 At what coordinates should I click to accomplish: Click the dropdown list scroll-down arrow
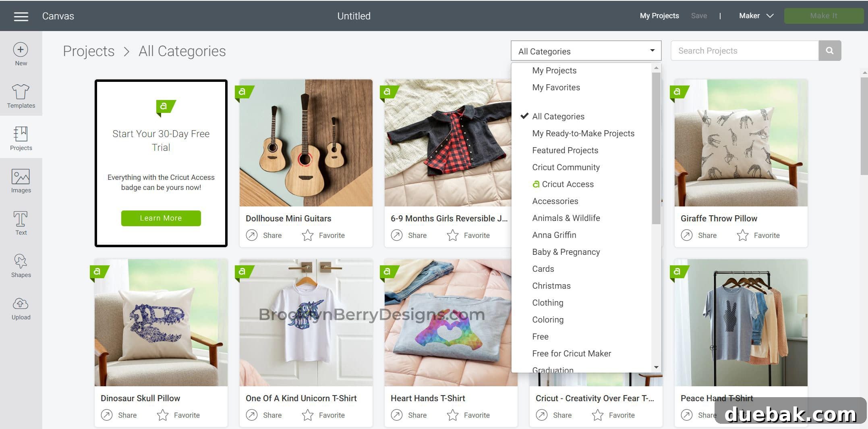point(657,367)
